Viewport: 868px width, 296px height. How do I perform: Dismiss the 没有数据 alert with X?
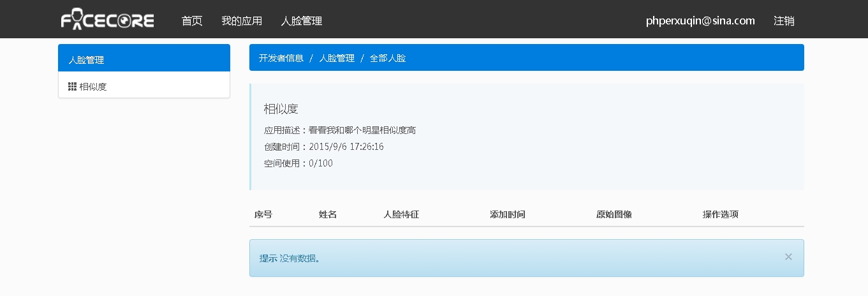pos(788,256)
